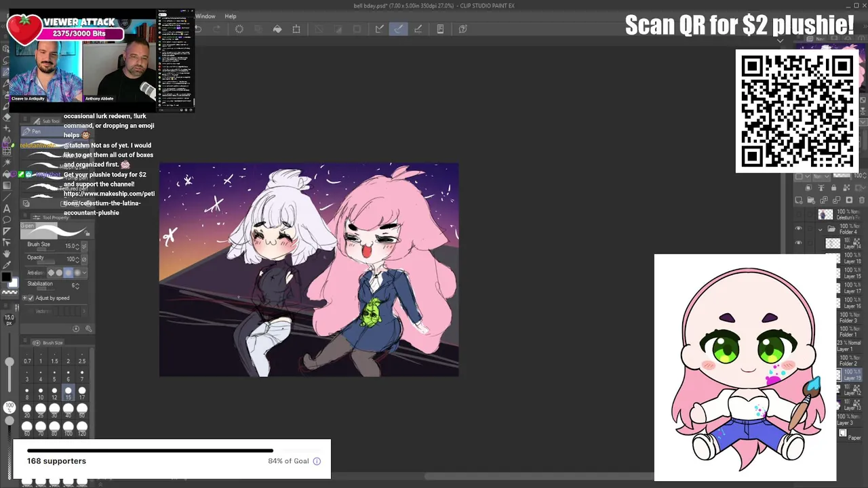This screenshot has height=488, width=868.
Task: Select the Balloon tool in toolbar
Action: click(x=7, y=220)
